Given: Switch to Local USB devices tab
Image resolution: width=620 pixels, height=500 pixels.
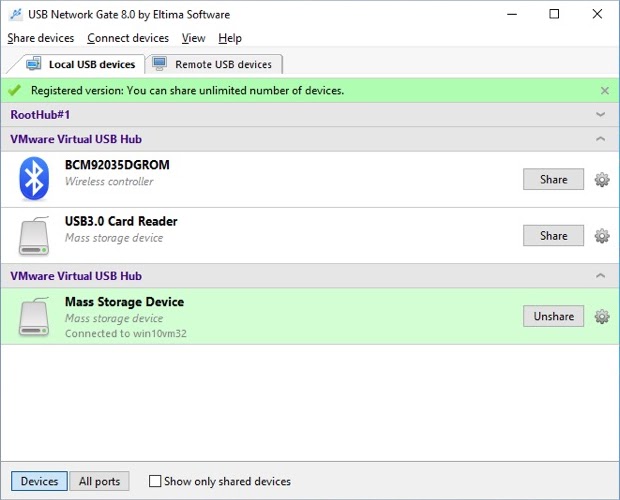Looking at the screenshot, I should [80, 64].
